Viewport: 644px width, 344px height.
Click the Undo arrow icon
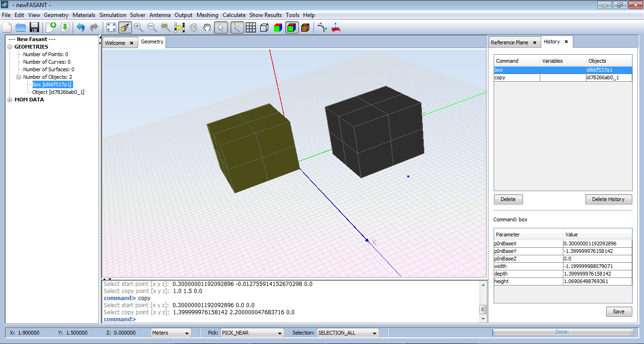coord(81,27)
